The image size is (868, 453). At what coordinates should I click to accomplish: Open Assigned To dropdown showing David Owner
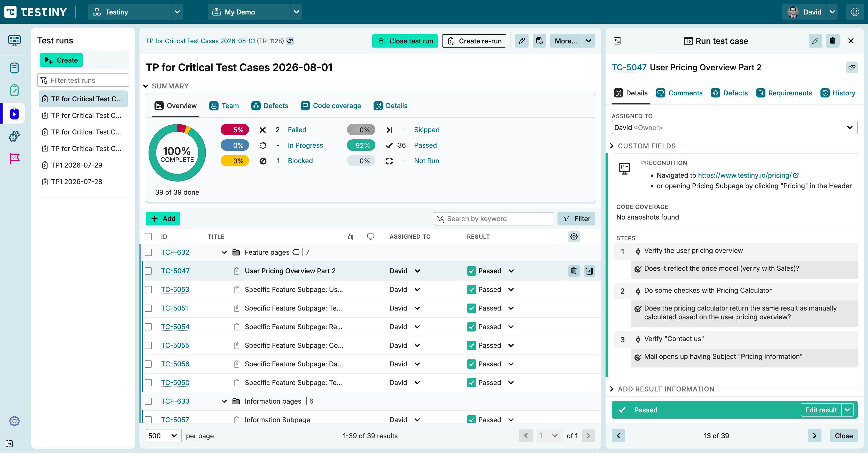click(734, 127)
